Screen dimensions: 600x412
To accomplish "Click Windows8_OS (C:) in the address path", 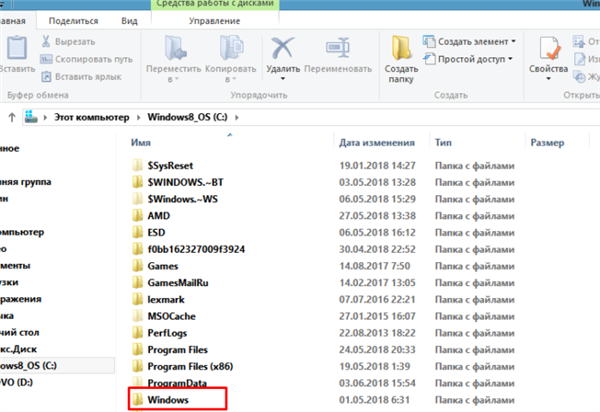I will [x=188, y=117].
